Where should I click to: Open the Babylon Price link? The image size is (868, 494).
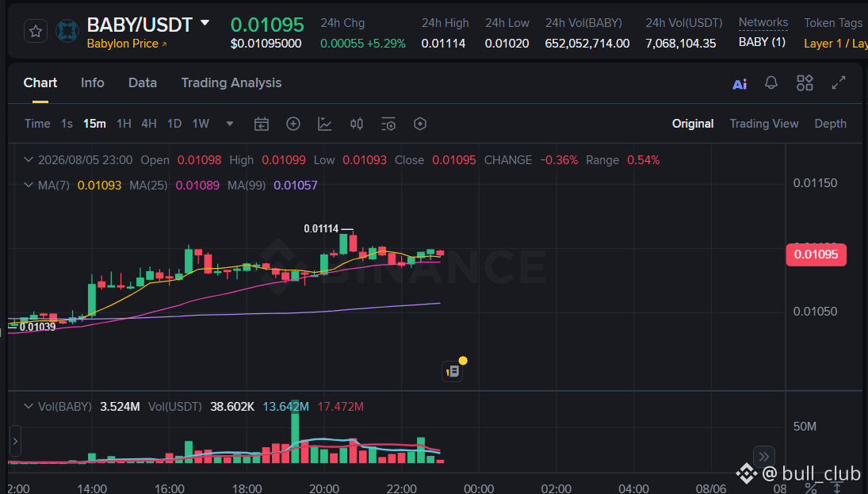click(x=127, y=44)
